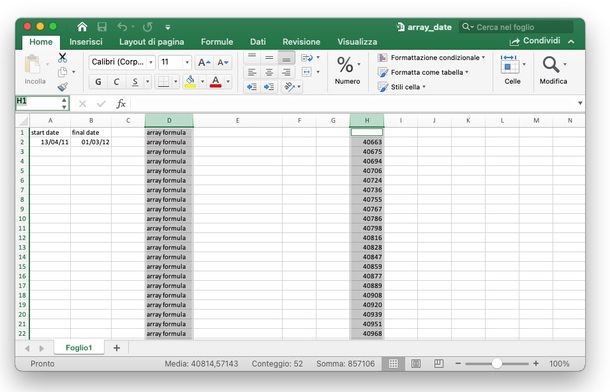Viewport: 610px width, 392px height.
Task: Switch to Page Layout view
Action: tap(416, 364)
